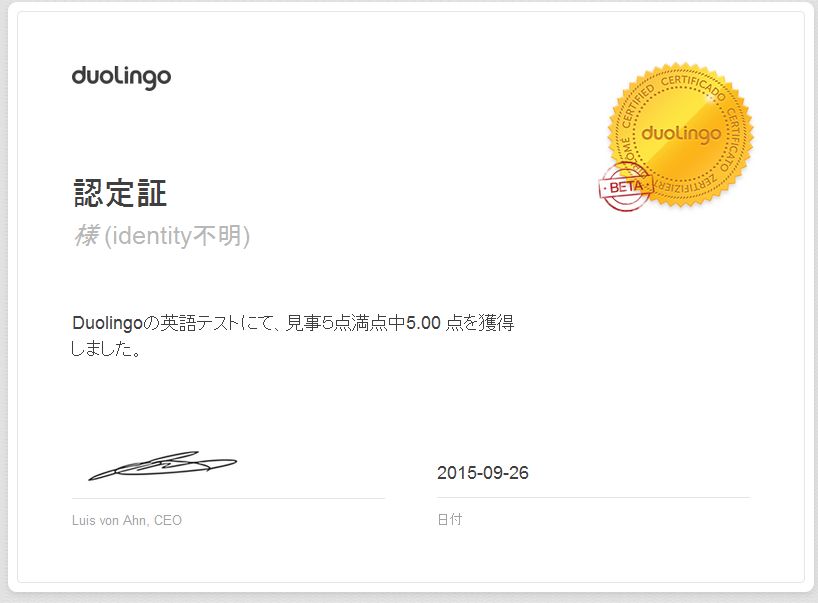The width and height of the screenshot is (818, 603).
Task: Click the しました。 line of text
Action: click(106, 348)
